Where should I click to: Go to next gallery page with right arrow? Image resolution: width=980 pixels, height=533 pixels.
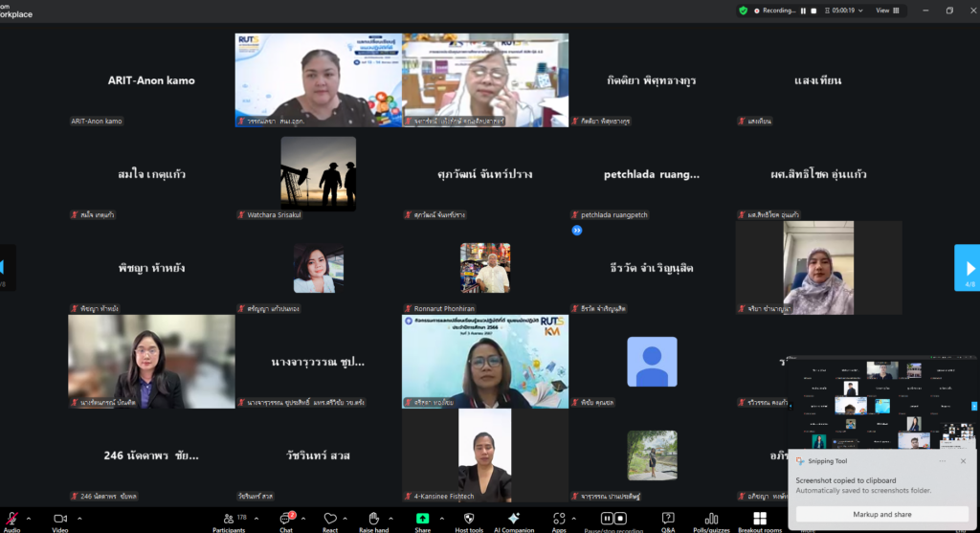point(968,268)
